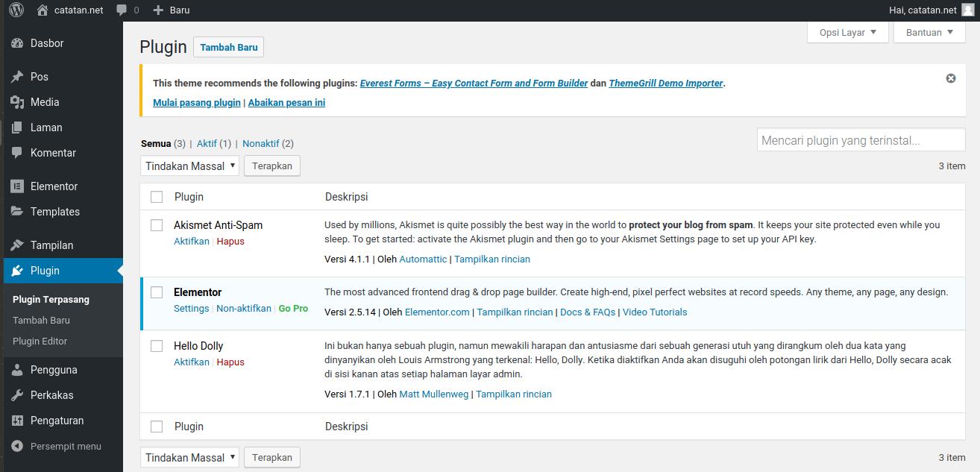This screenshot has height=472, width=980.
Task: Expand the Bantuan panel
Action: (929, 32)
